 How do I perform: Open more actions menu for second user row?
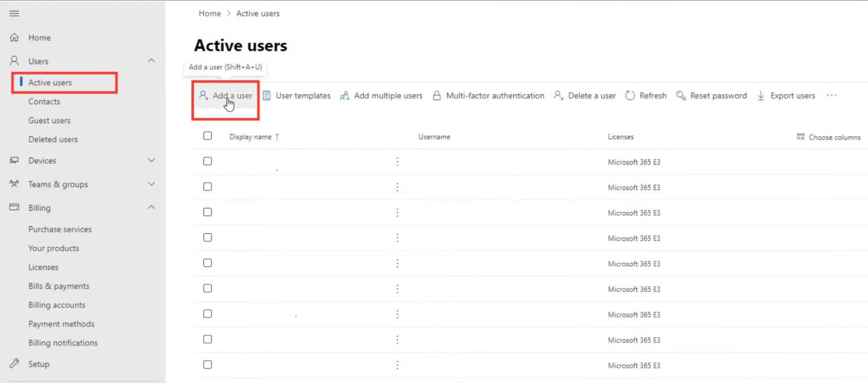pyautogui.click(x=397, y=188)
